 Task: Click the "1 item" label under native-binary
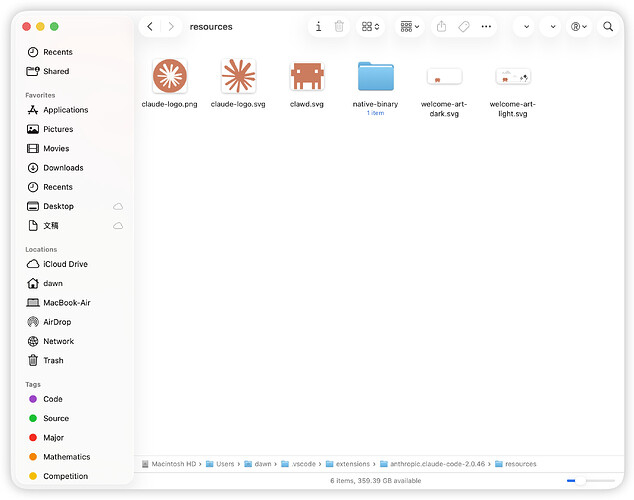click(x=376, y=113)
